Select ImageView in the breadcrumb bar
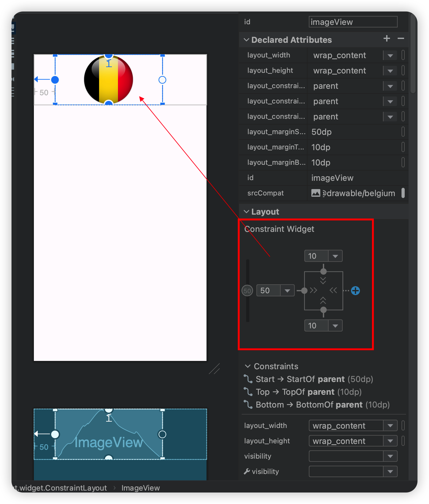The width and height of the screenshot is (429, 504). tap(141, 488)
